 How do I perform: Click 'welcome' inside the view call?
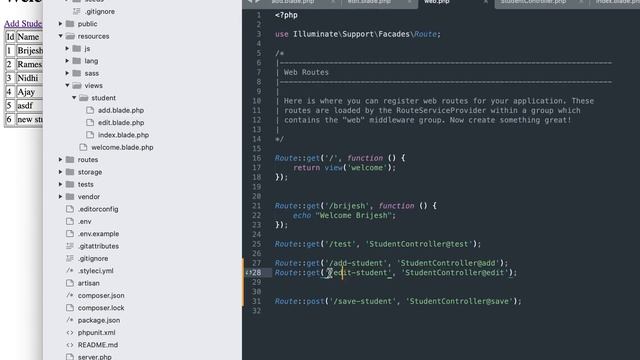tap(367, 168)
